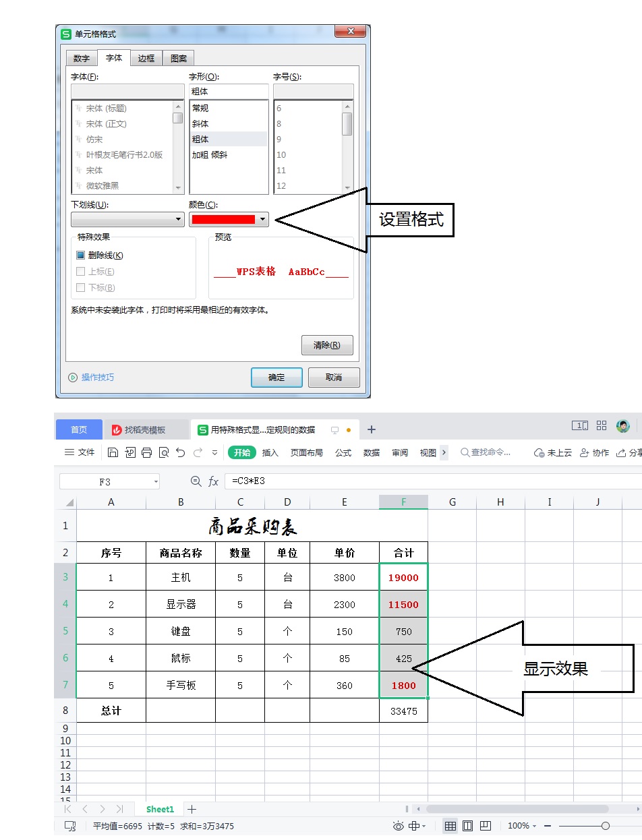Click the 清除(R) button

point(327,345)
